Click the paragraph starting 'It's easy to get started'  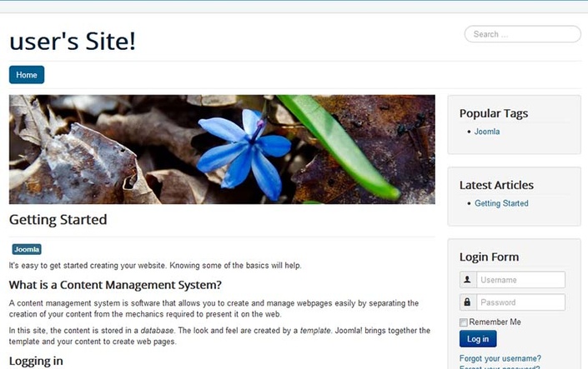(x=155, y=266)
